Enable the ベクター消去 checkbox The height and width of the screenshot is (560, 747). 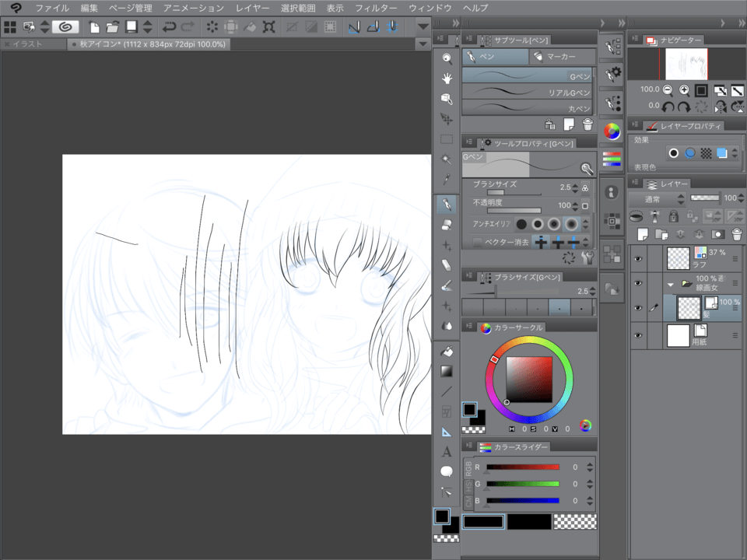coord(478,243)
